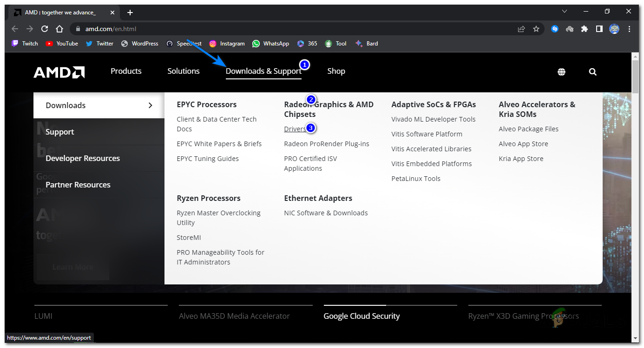Image resolution: width=644 pixels, height=348 pixels.
Task: Open the WhatsApp bookmark
Action: point(270,43)
